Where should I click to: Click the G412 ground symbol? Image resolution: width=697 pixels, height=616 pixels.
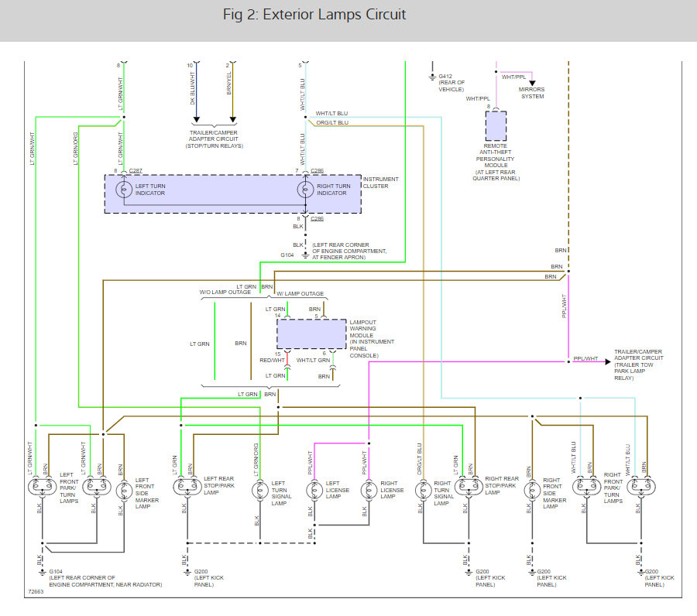432,77
